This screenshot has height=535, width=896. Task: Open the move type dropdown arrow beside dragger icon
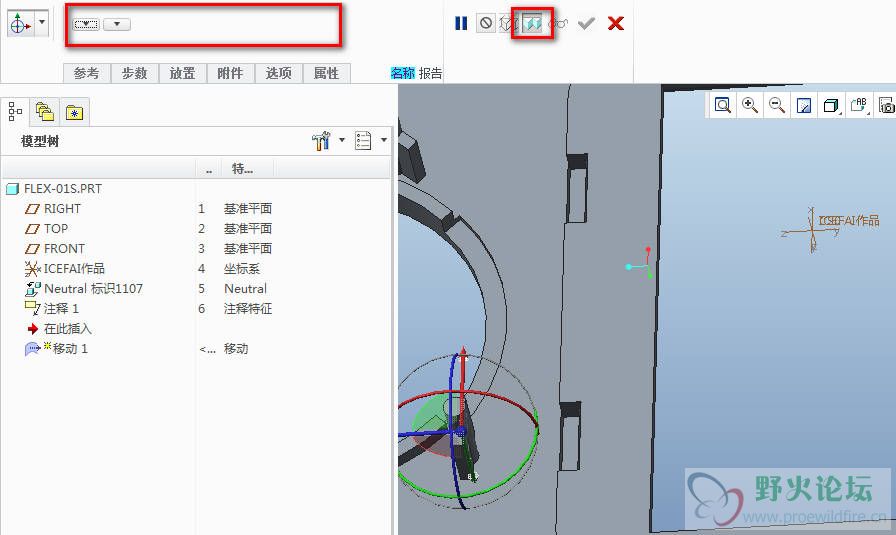(42, 23)
